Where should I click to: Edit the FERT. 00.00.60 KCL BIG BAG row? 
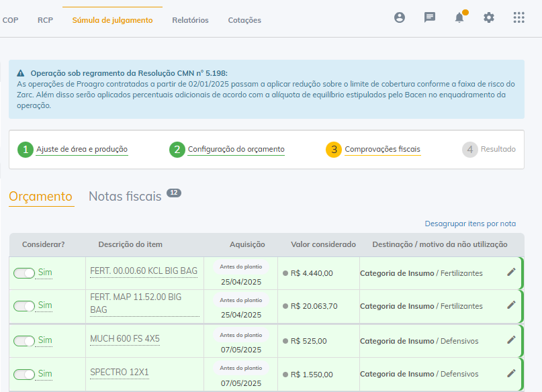coord(511,272)
